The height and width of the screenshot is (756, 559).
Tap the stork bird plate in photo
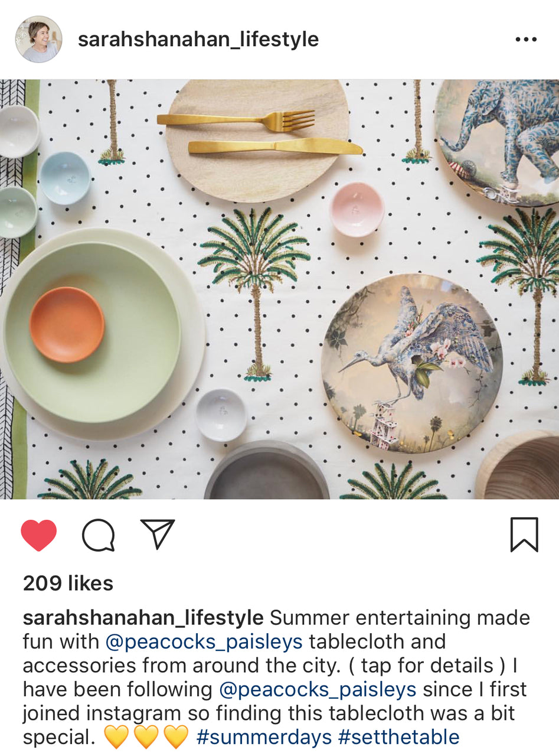(412, 363)
